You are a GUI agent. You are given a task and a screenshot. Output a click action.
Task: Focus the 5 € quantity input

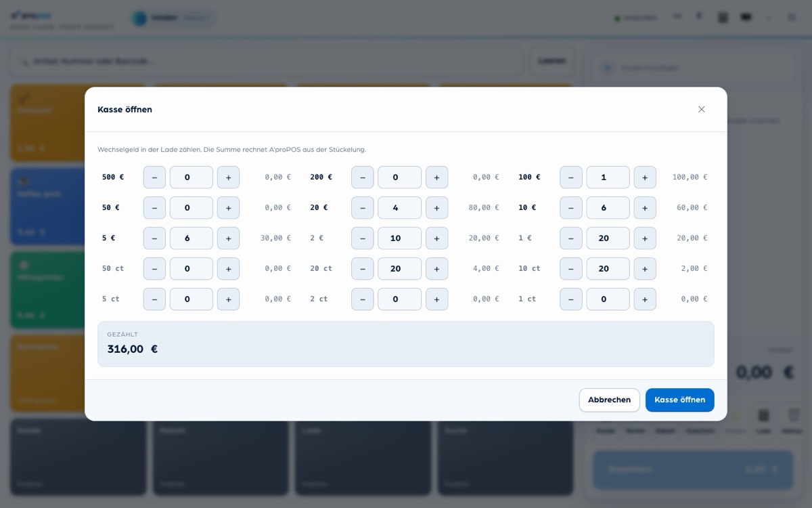pyautogui.click(x=191, y=238)
